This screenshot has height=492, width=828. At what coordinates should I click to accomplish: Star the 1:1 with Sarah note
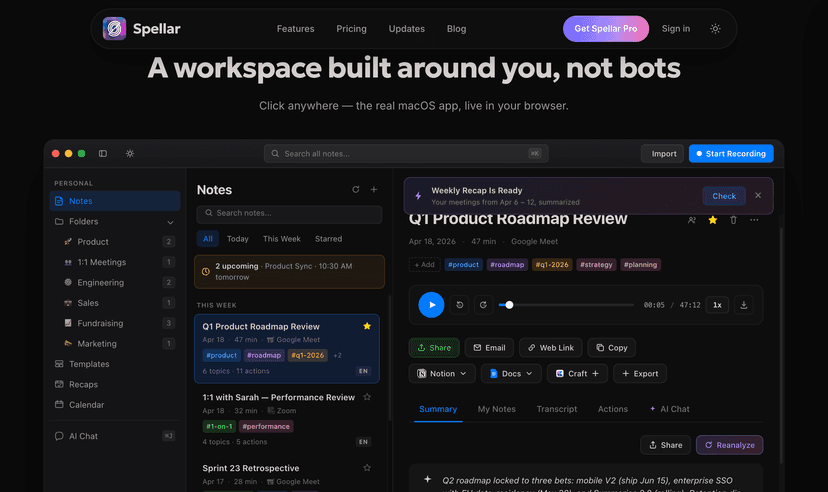tap(367, 397)
